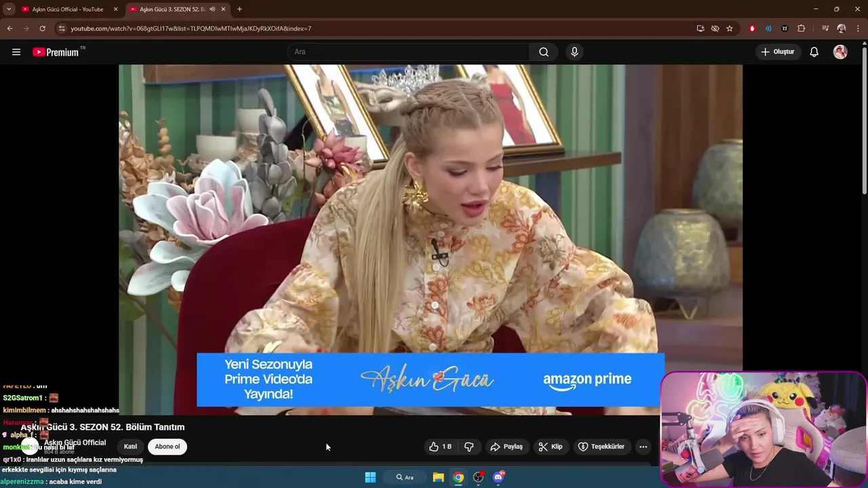Open the black cat extension icon
Viewport: 868px width, 488px height.
(x=785, y=28)
